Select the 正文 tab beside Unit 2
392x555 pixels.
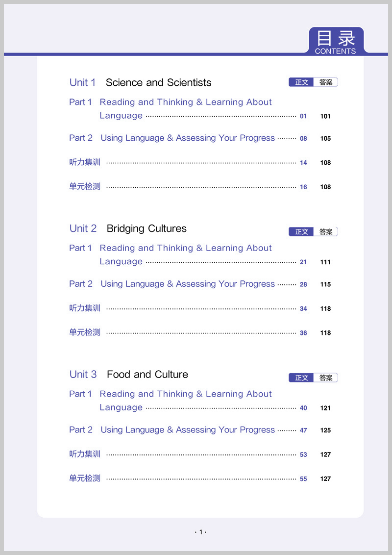pyautogui.click(x=301, y=231)
